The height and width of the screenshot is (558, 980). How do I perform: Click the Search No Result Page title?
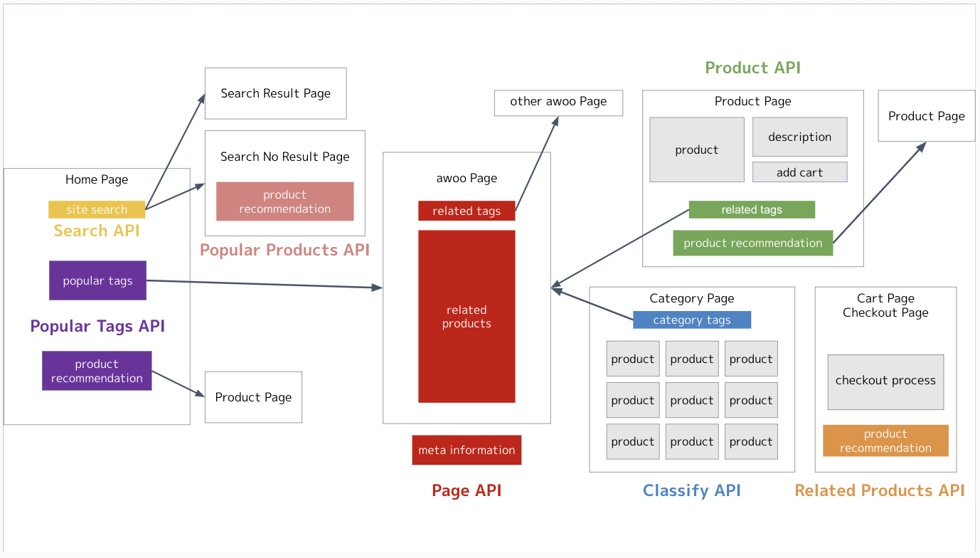pyautogui.click(x=284, y=157)
